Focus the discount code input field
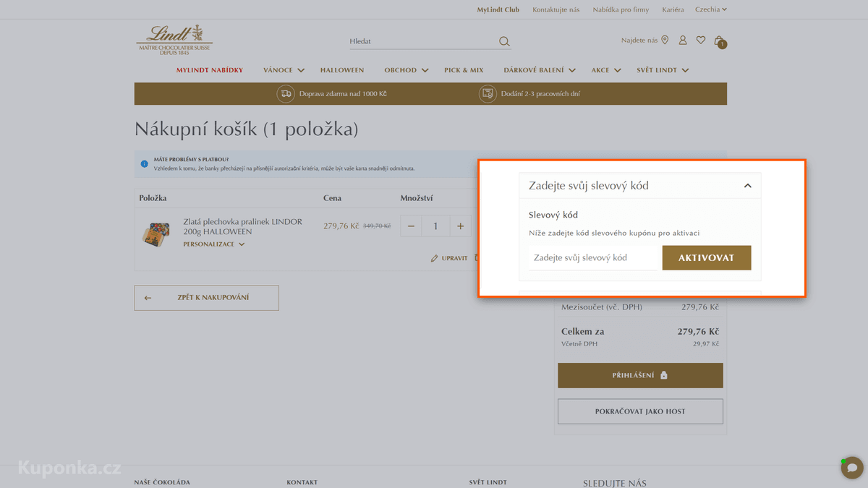The image size is (868, 488). (592, 258)
